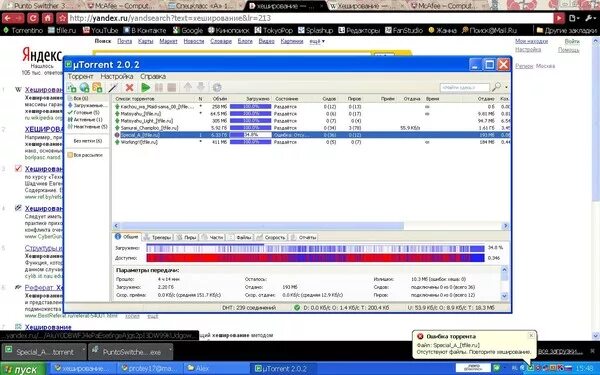The width and height of the screenshot is (600, 375).
Task: Start the torrent with green play icon
Action: (x=145, y=88)
